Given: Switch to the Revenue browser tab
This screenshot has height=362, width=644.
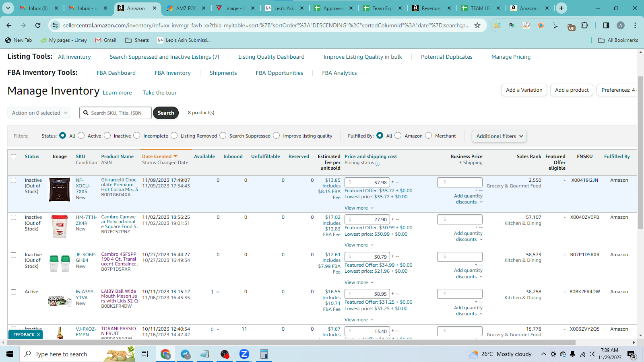Looking at the screenshot, I should 431,8.
